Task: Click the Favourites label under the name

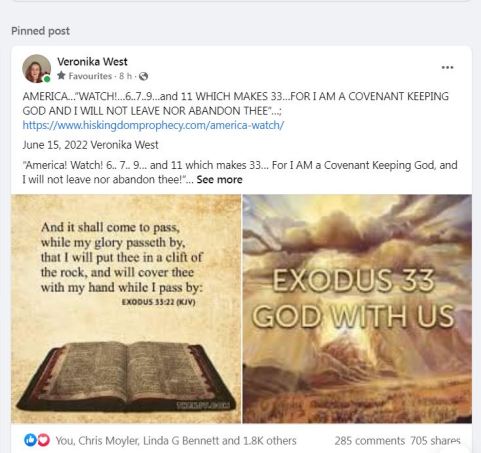Action: pyautogui.click(x=90, y=76)
